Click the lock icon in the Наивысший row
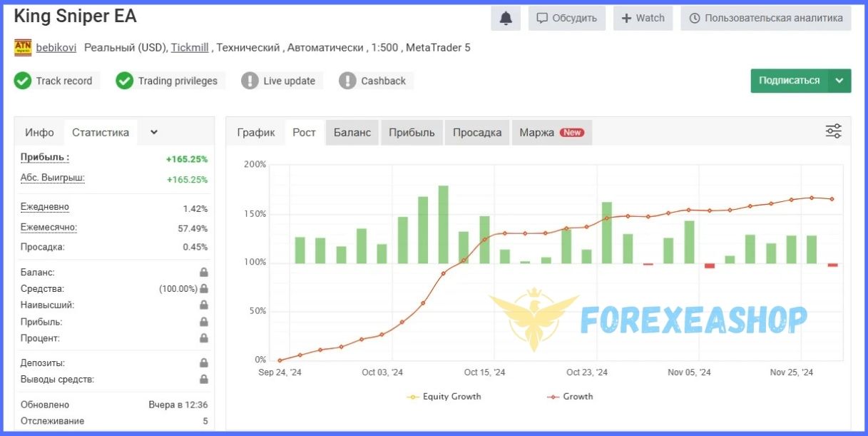 (x=204, y=305)
